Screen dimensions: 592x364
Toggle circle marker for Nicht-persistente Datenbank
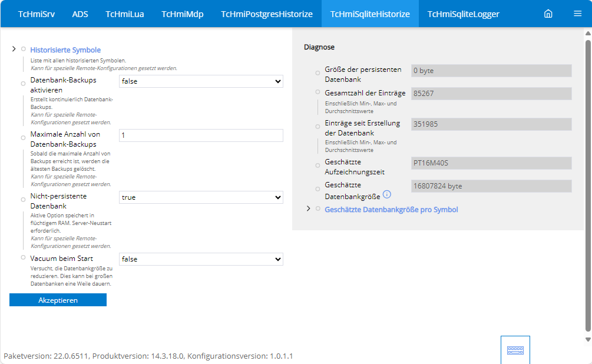coord(24,199)
